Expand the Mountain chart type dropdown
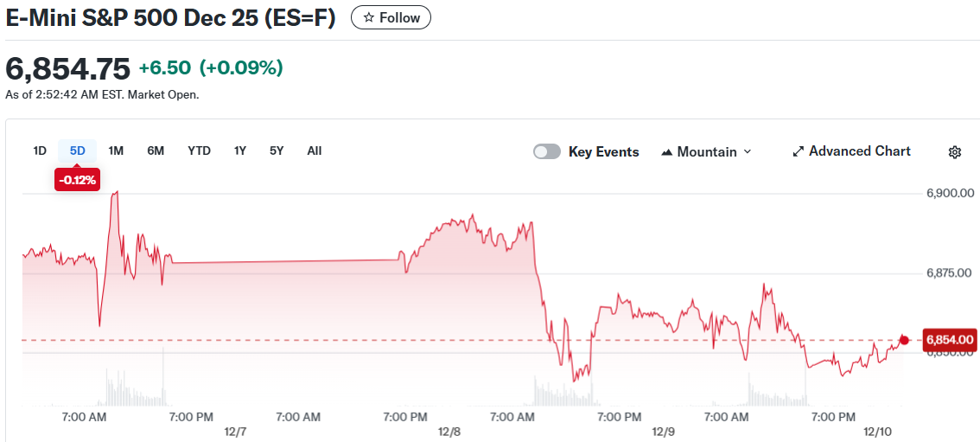Viewport: 980px width, 442px height. 706,152
